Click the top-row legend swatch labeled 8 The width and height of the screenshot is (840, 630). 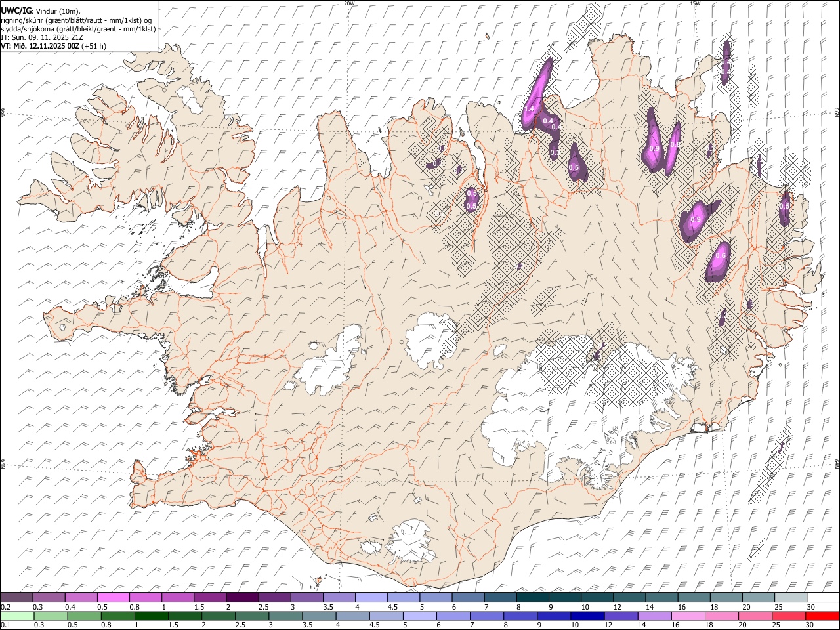(532, 598)
